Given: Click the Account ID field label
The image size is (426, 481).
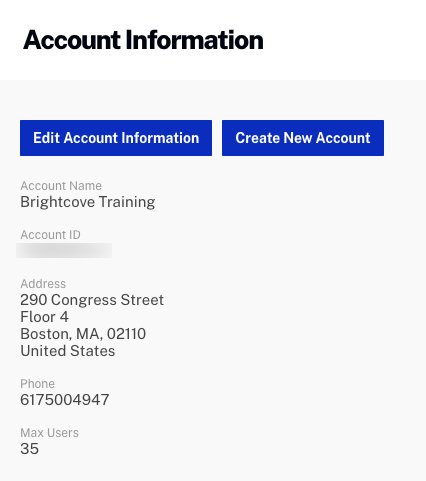Looking at the screenshot, I should tap(50, 235).
